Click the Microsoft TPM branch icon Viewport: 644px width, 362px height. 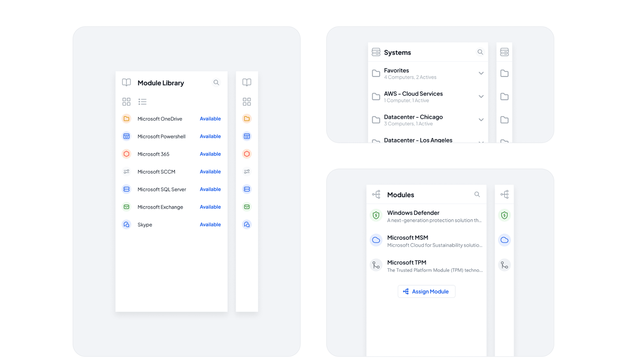coord(376,265)
